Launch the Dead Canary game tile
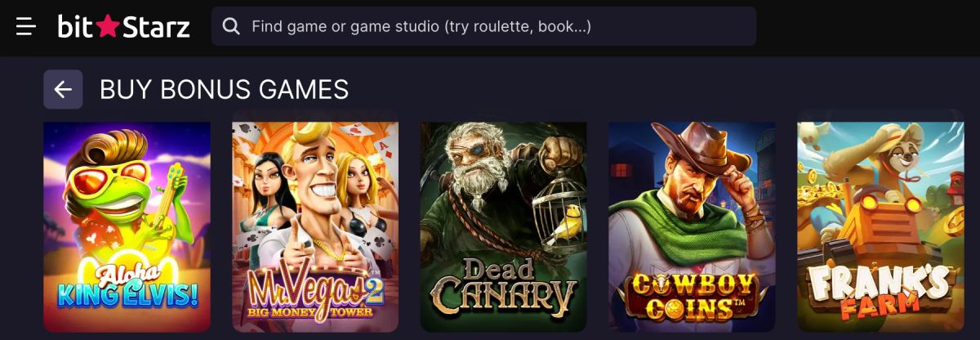Viewport: 980px width, 340px height. tap(504, 226)
